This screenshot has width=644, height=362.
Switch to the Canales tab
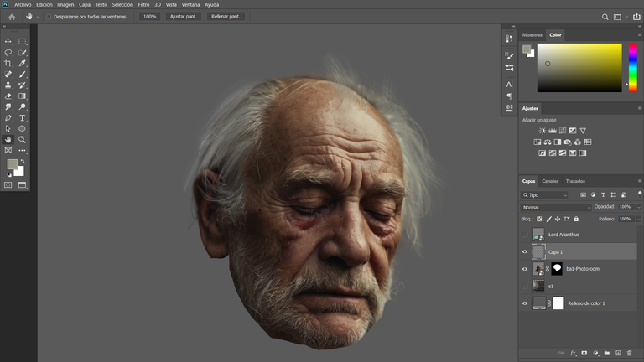pos(550,181)
